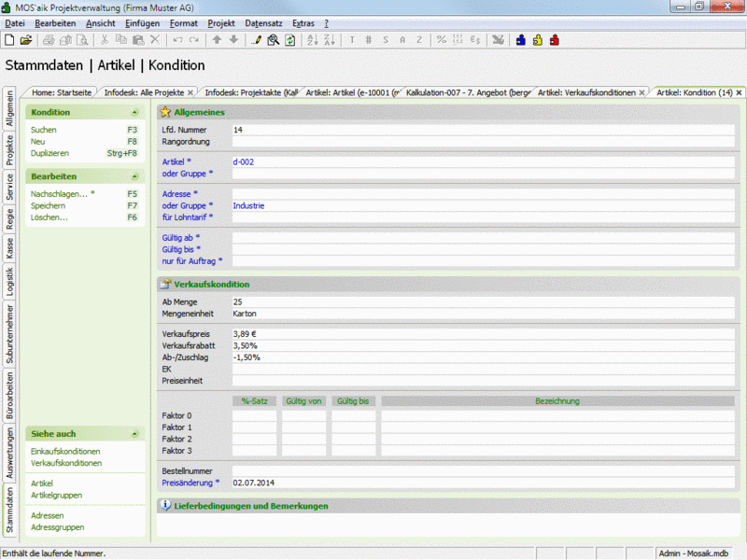Click the New document toolbar icon
This screenshot has width=747, height=560.
9,40
